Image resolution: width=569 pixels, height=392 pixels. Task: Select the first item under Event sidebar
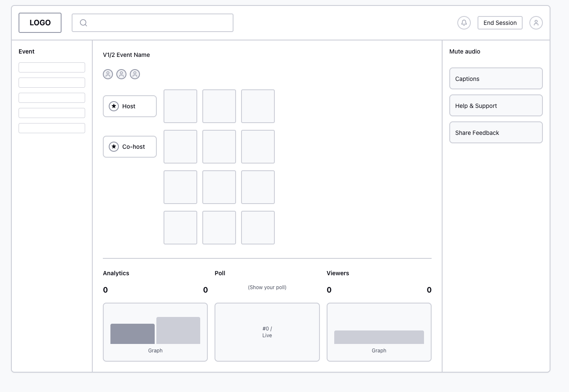click(x=52, y=67)
